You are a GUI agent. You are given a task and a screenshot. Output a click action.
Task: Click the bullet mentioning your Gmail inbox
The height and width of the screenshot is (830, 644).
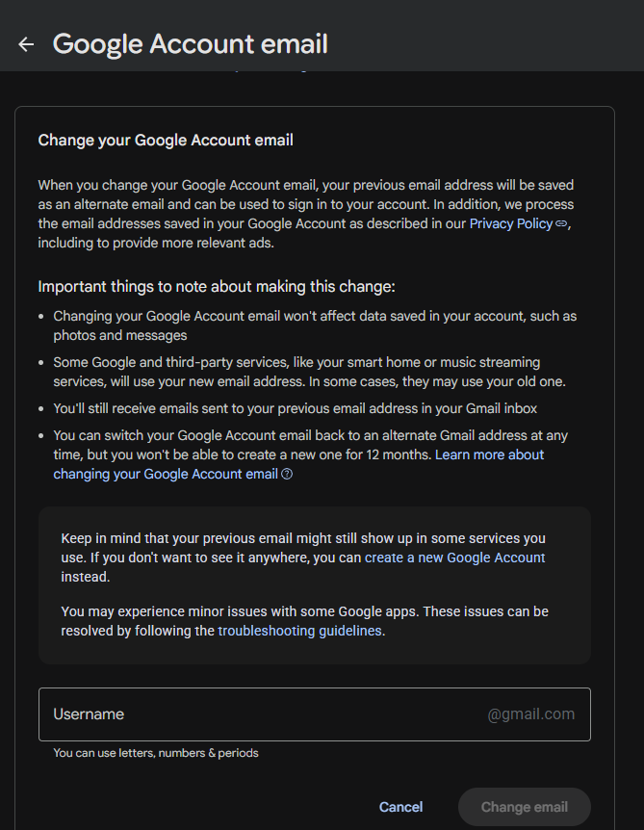tap(295, 408)
